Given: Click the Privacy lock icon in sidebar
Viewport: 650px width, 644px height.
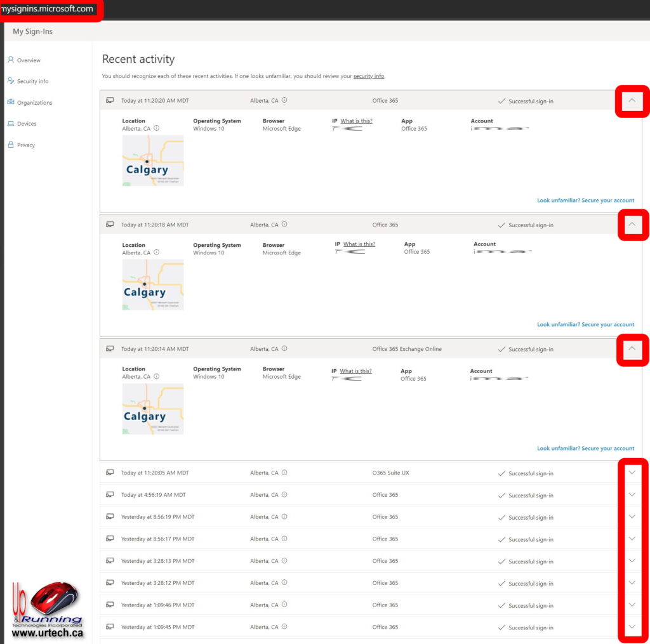Looking at the screenshot, I should point(11,145).
